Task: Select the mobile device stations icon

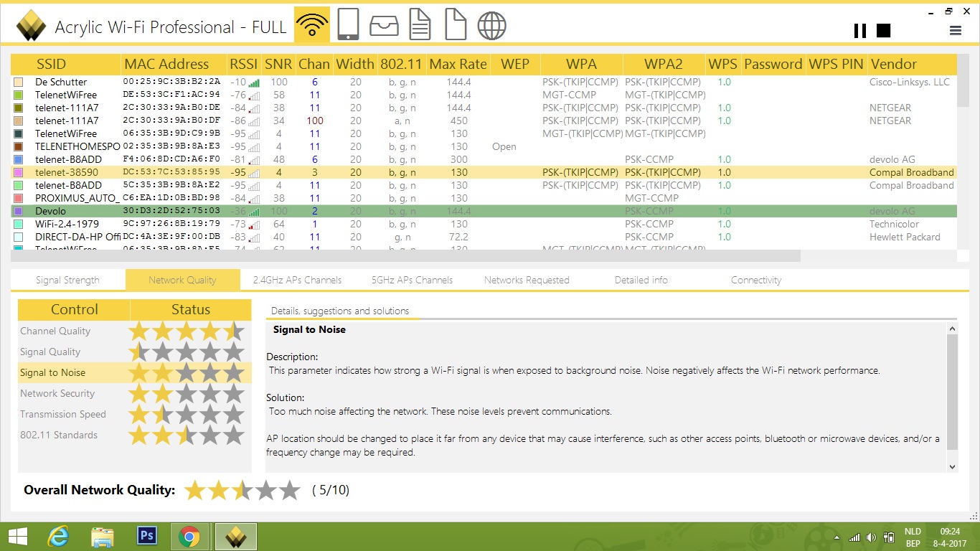Action: coord(348,25)
